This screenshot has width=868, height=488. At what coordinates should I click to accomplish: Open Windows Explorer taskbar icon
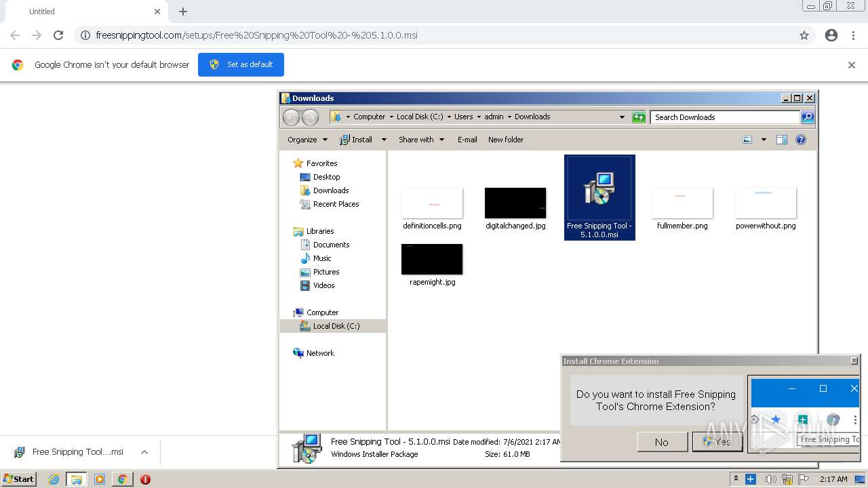click(x=77, y=479)
